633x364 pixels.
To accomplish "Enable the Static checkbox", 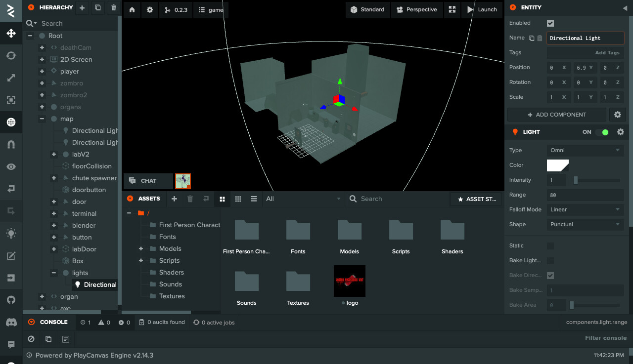I will 550,245.
